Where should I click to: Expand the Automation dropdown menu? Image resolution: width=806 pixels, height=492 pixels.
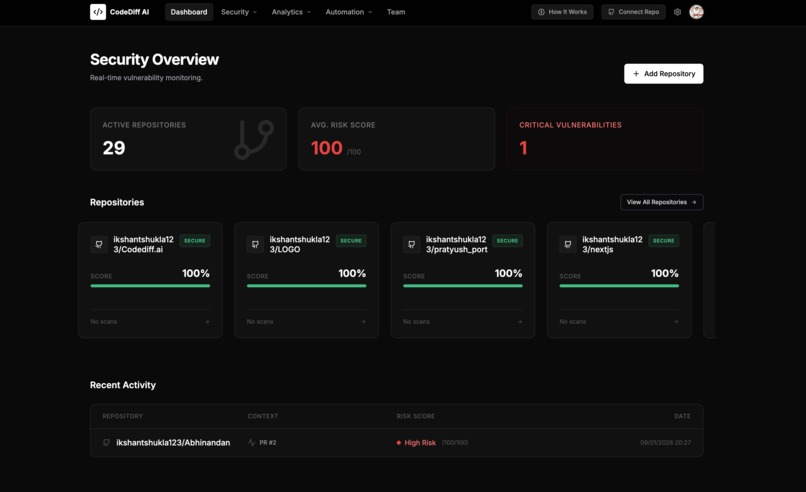click(x=349, y=12)
